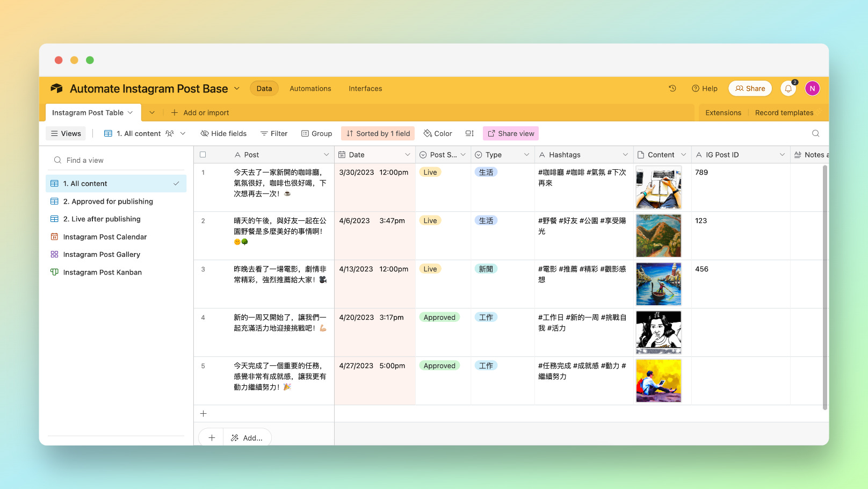Click the Share button

point(750,89)
